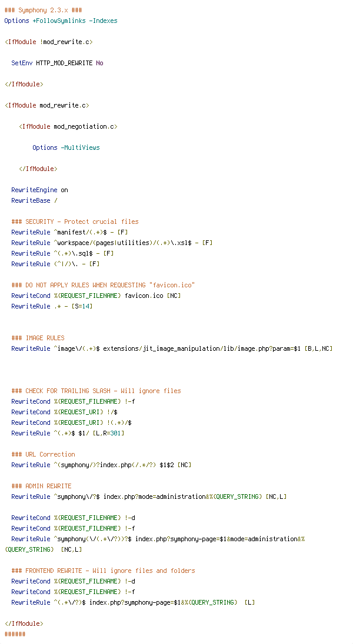Click the '$1/ [L,R=301]' RewriteRule line
Screen dimensions: 353x644
pyautogui.click(x=68, y=433)
